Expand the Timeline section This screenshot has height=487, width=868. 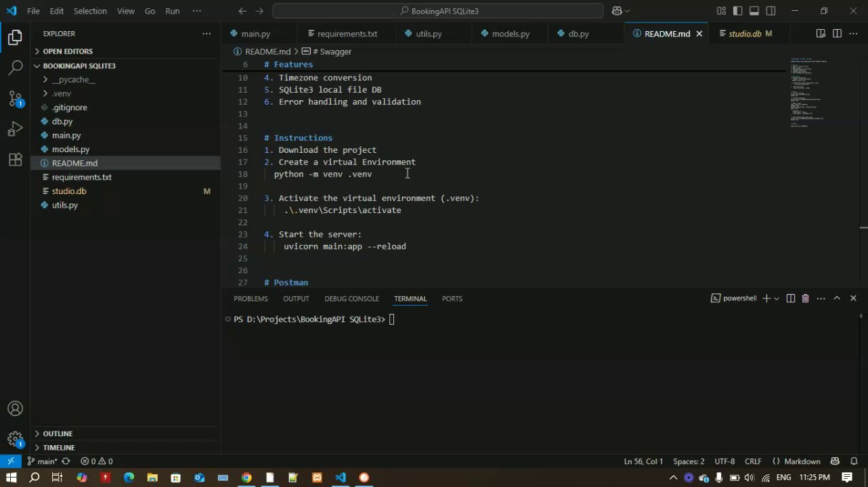point(125,448)
